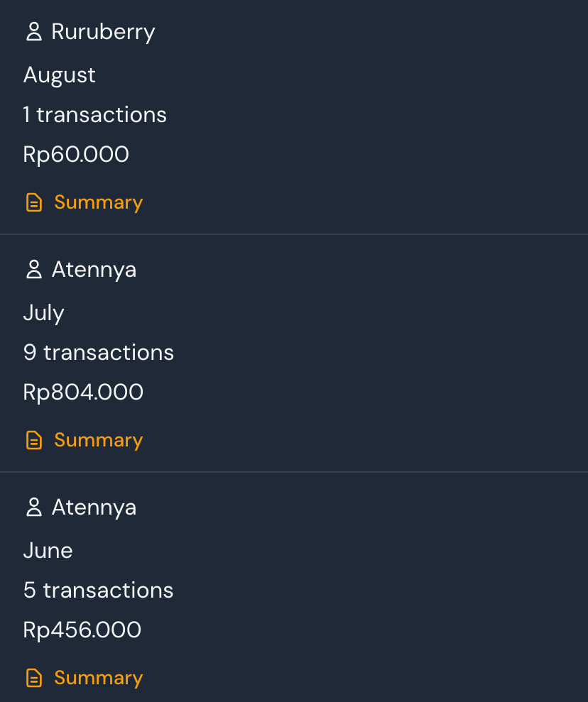Click the August month label
The width and height of the screenshot is (588, 702).
click(60, 75)
